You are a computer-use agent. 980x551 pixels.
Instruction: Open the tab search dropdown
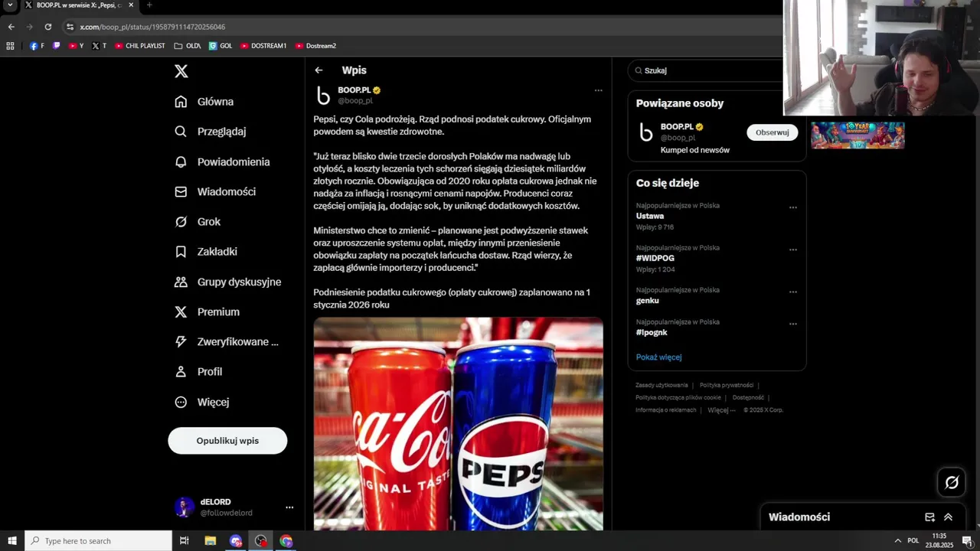click(x=10, y=5)
